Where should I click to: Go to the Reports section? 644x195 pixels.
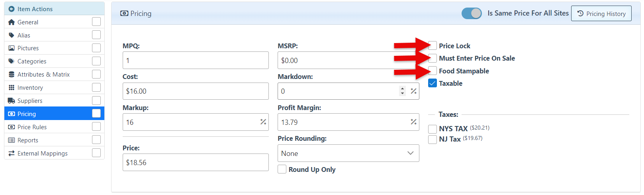[28, 140]
